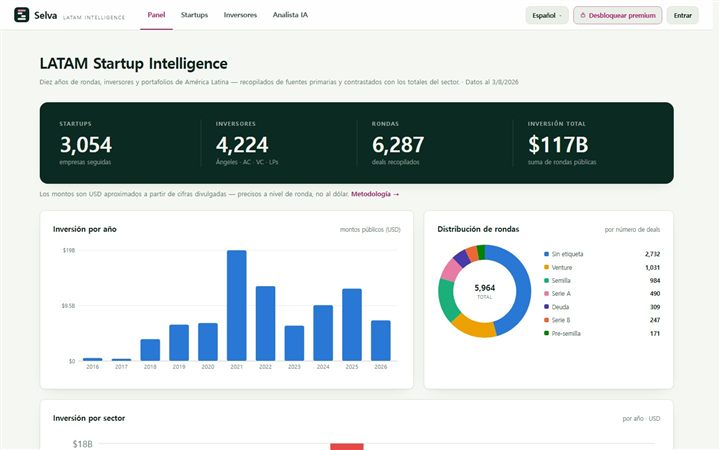This screenshot has height=450, width=720.
Task: Click the Desbloquear premium button
Action: coord(618,15)
